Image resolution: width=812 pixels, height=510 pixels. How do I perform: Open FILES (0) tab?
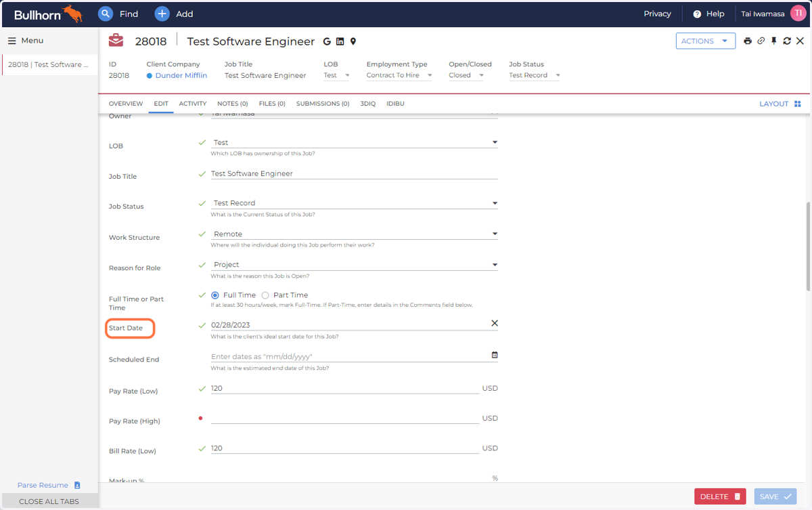272,104
